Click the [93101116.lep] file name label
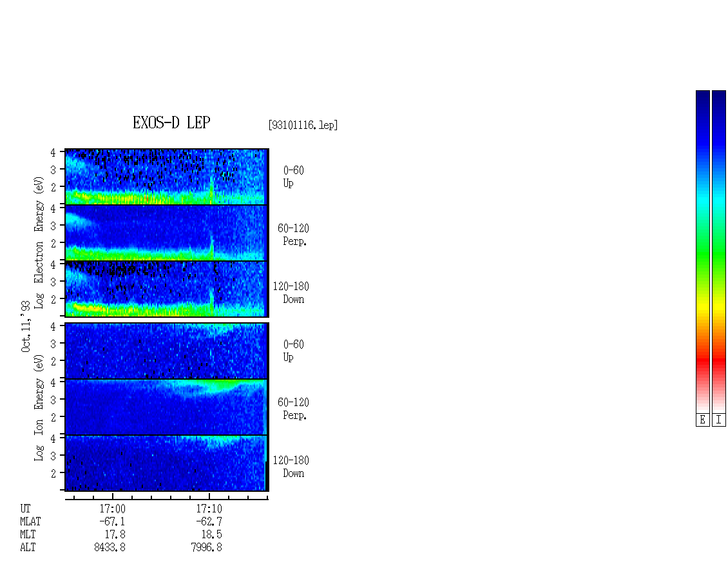The width and height of the screenshot is (728, 564). (x=303, y=125)
